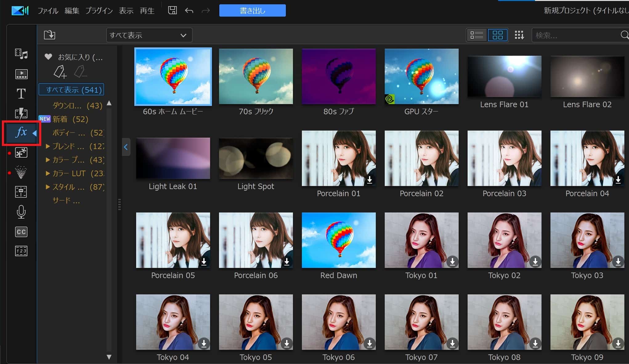Open the プラグイン menu
The image size is (629, 364).
tap(99, 11)
